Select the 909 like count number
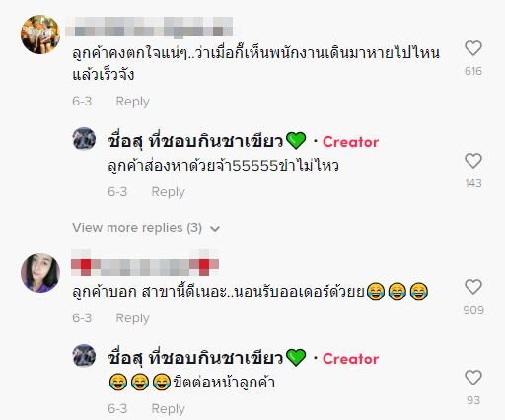The image size is (505, 420). (473, 310)
